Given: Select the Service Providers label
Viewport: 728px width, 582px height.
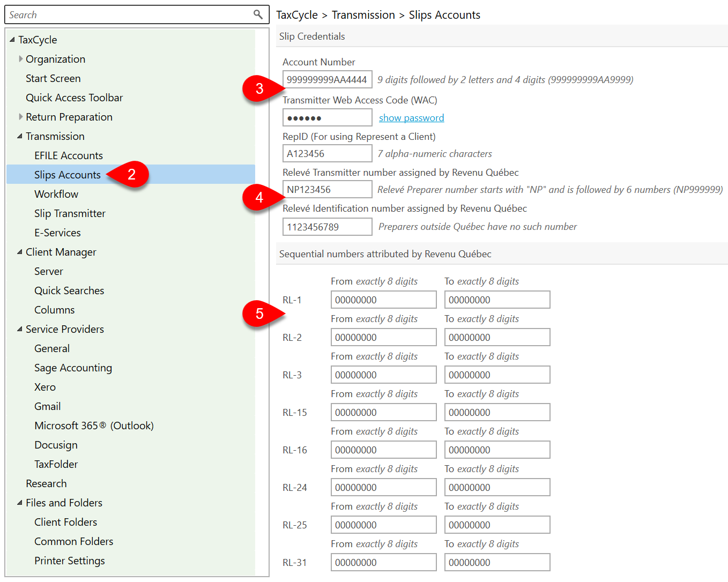Looking at the screenshot, I should click(x=65, y=329).
